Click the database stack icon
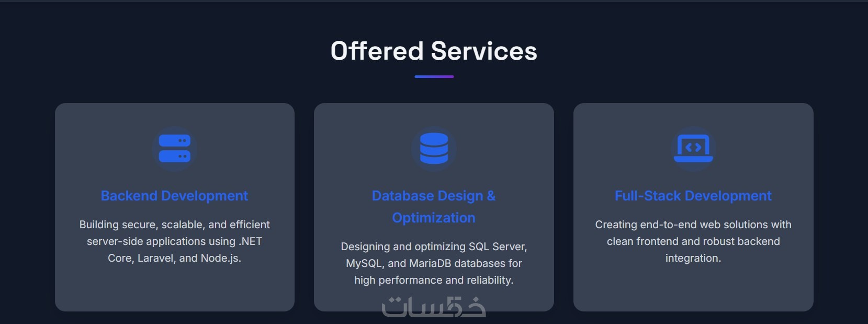868x324 pixels. coord(434,149)
